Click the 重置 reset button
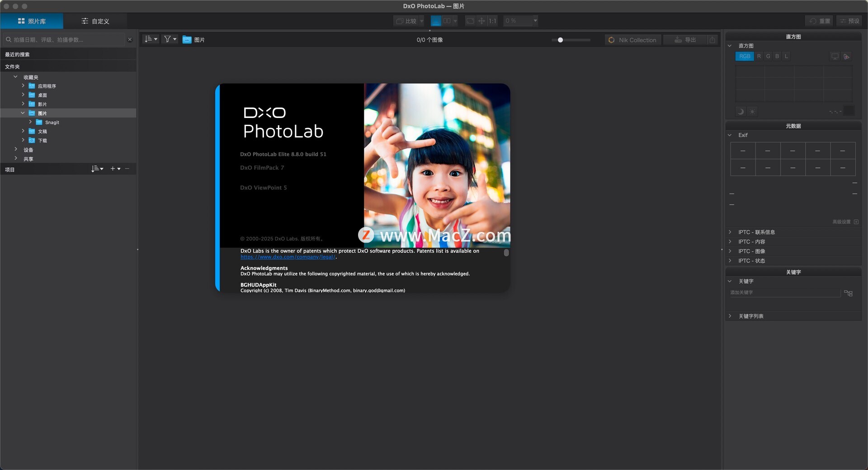 [820, 21]
